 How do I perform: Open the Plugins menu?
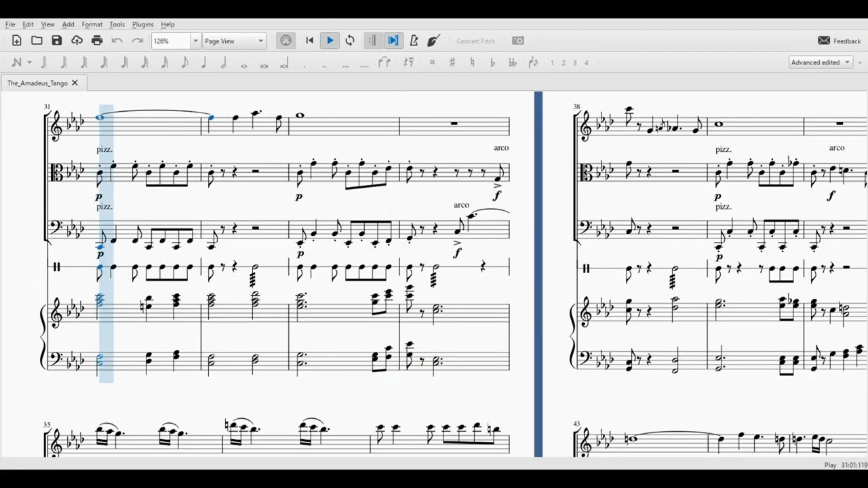click(142, 24)
